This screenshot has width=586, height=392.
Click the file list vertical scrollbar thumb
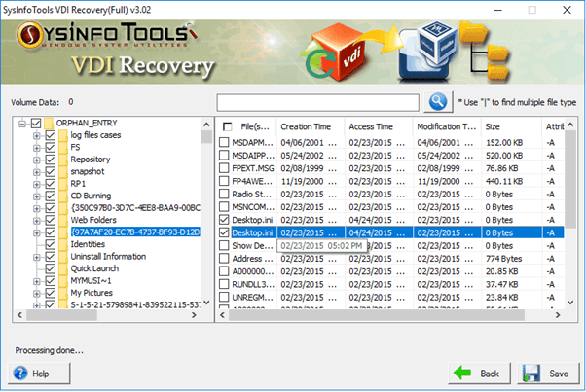570,179
